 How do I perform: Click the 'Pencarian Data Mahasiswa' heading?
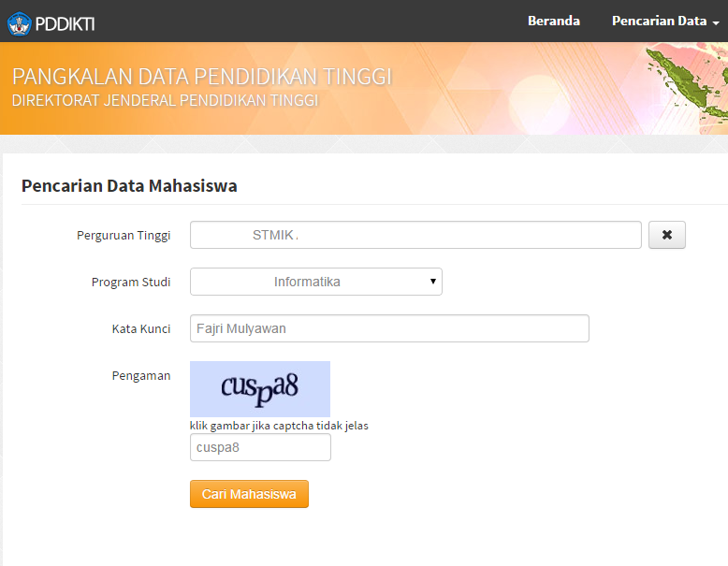point(129,186)
